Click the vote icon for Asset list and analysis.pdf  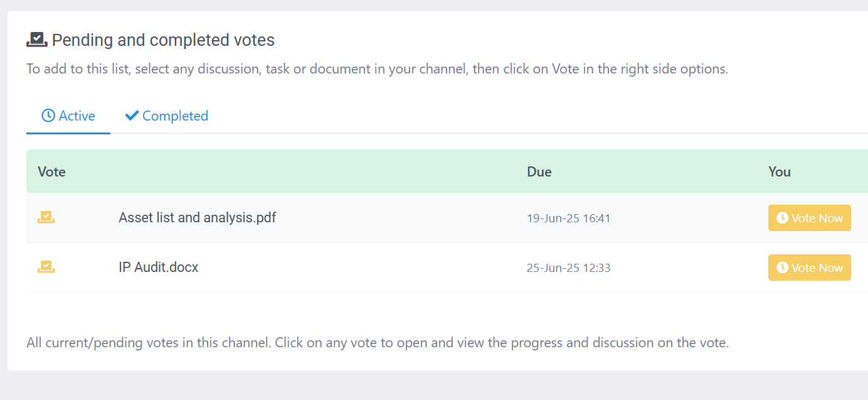pos(46,217)
